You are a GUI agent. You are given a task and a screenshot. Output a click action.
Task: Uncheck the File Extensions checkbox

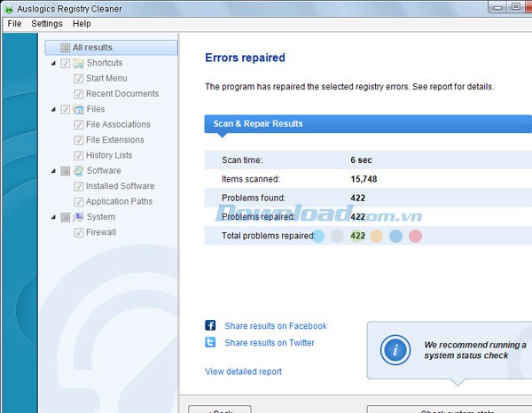coord(78,140)
